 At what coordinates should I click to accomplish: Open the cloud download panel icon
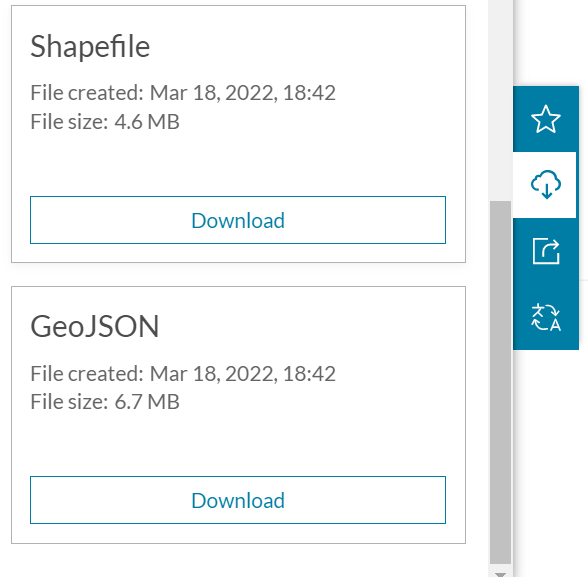(x=546, y=184)
